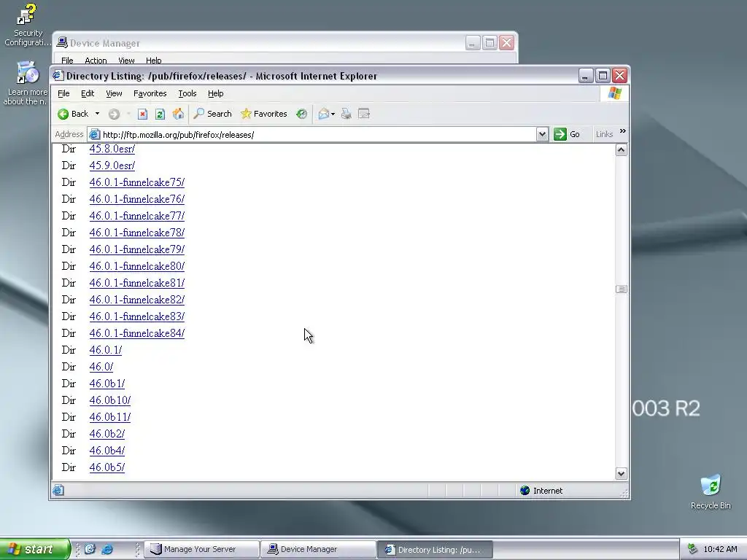Open the 46.0.1-funnelcake75/ link
The width and height of the screenshot is (747, 560).
click(x=136, y=182)
